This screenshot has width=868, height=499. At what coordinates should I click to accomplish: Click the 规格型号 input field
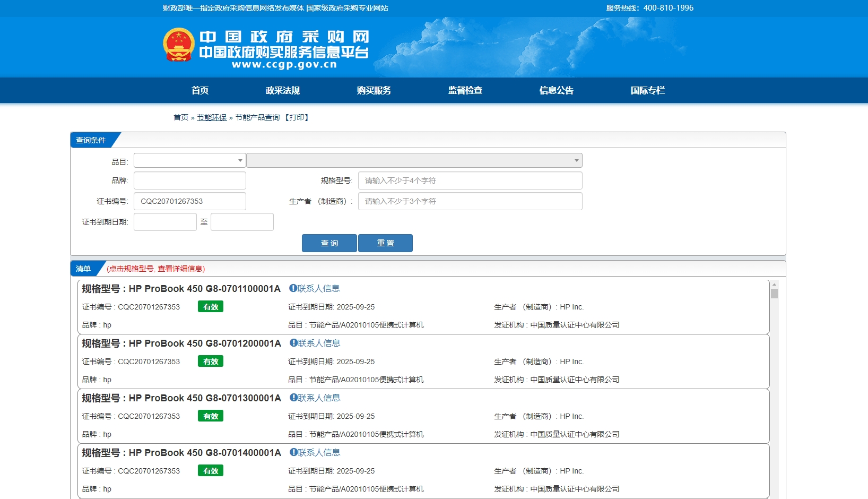[470, 180]
